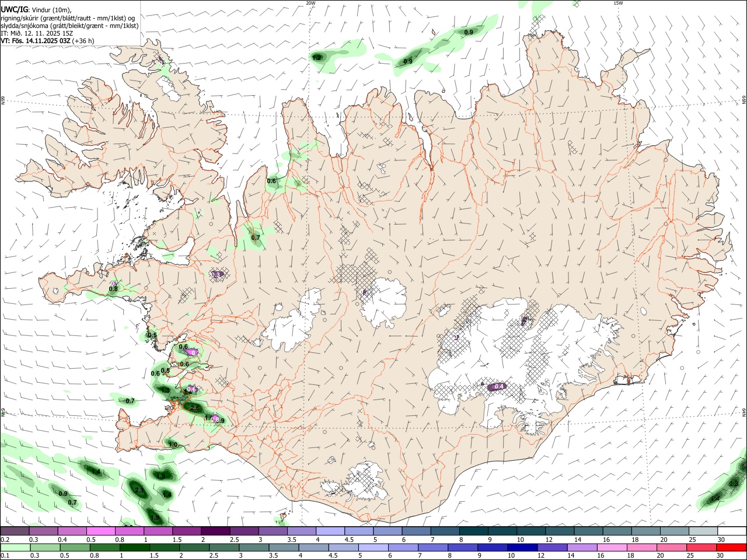The image size is (747, 560).
Task: Select the 0.8 swatch in the snow scale
Action: point(130,531)
